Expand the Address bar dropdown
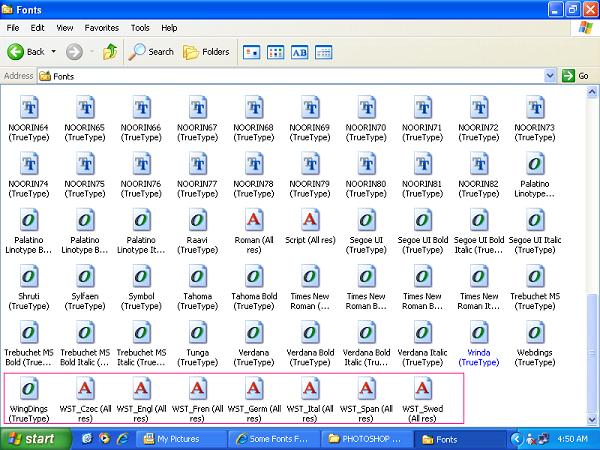Image resolution: width=600 pixels, height=450 pixels. coord(550,76)
